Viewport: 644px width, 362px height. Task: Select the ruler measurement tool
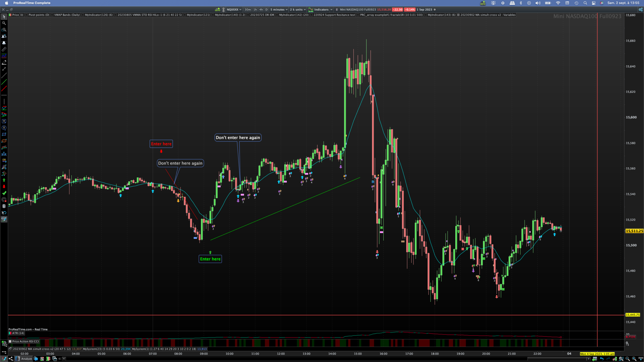click(x=4, y=49)
